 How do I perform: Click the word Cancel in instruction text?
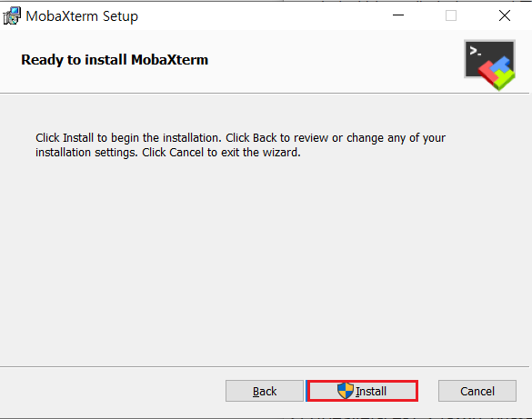point(186,153)
